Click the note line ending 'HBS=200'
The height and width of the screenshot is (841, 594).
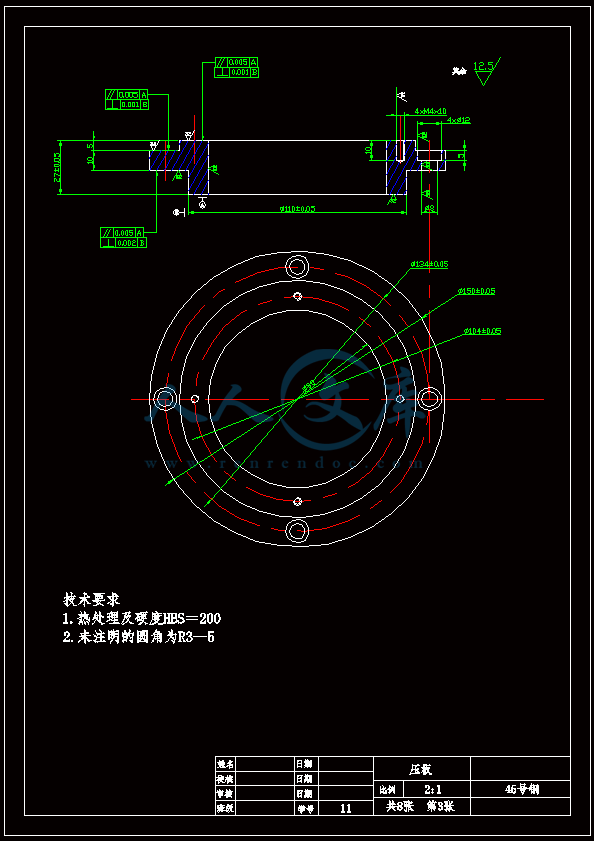tap(142, 618)
